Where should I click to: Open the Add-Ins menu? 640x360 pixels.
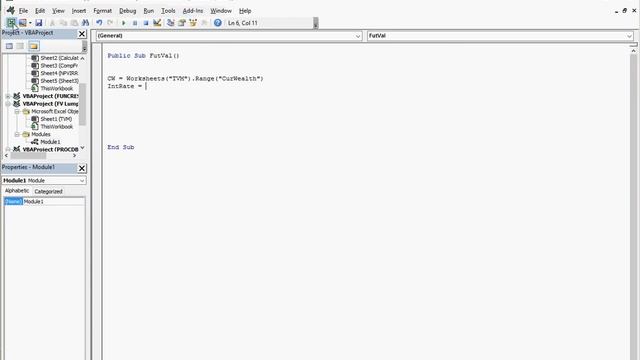(193, 11)
